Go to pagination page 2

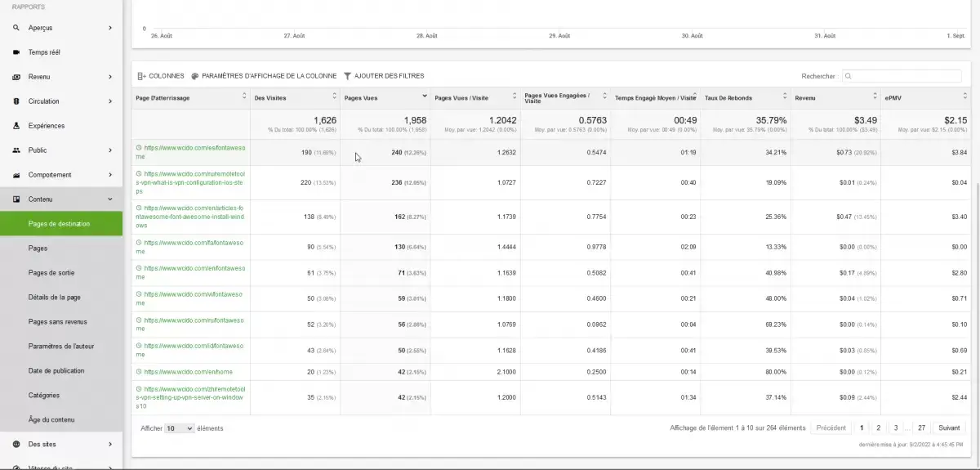(x=878, y=427)
